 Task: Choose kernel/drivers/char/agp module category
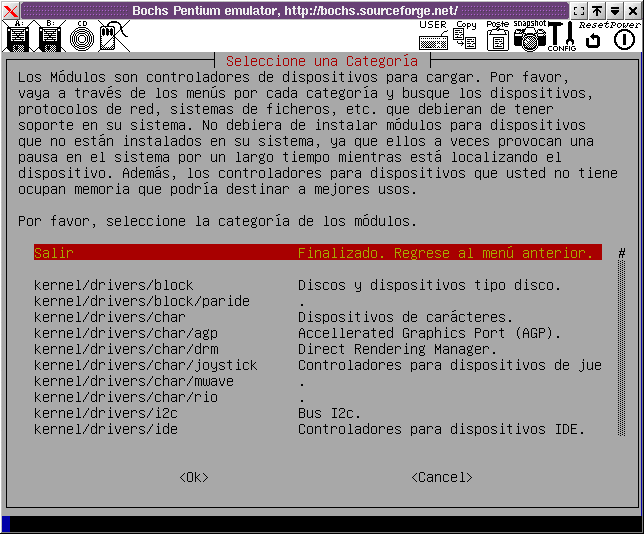[x=126, y=333]
